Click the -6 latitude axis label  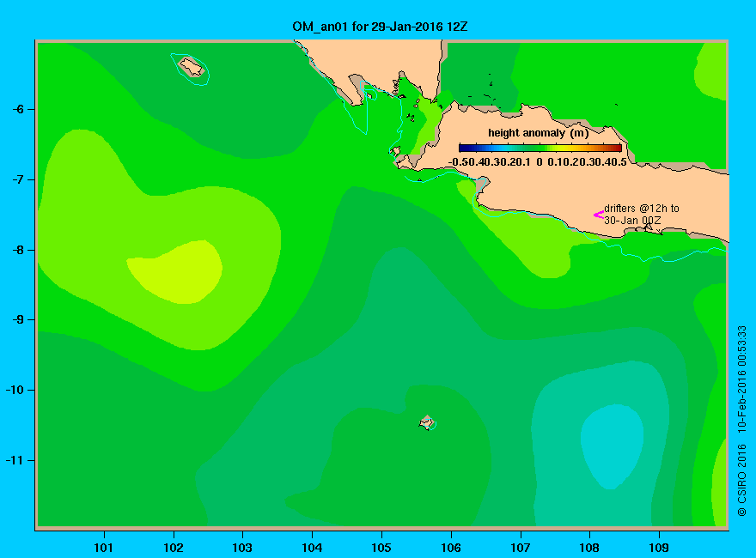18,109
